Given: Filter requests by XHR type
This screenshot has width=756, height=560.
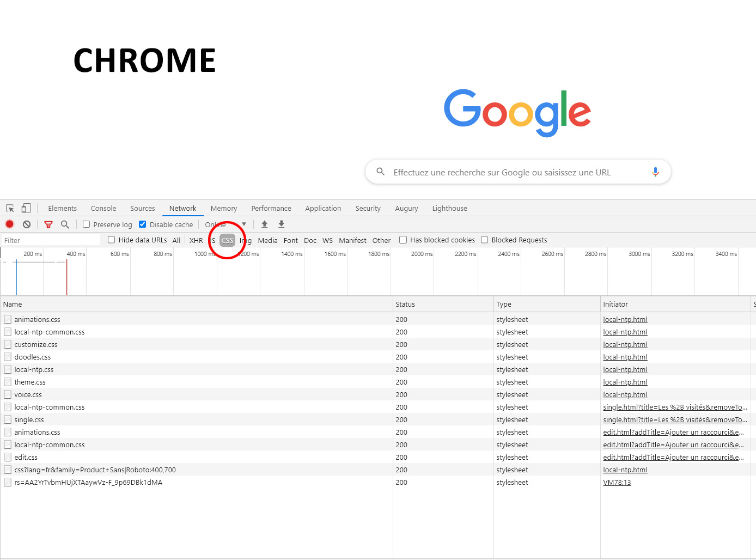Looking at the screenshot, I should (x=196, y=240).
